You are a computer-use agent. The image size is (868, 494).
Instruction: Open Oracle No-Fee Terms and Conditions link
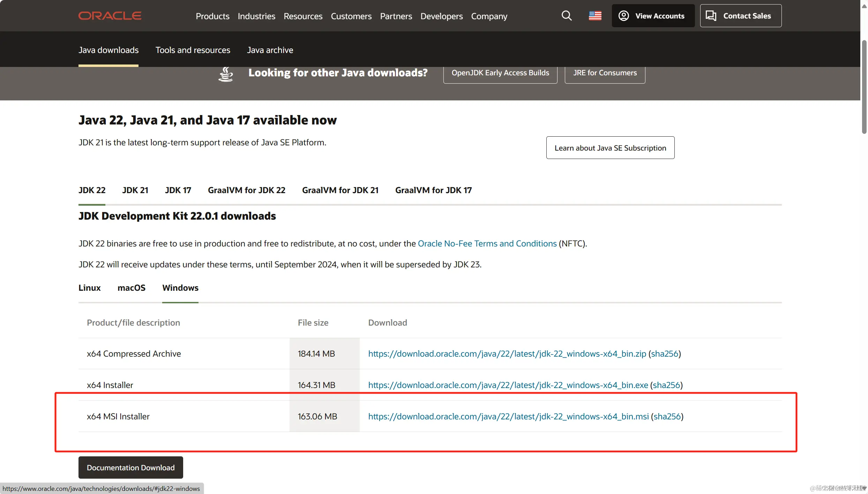487,243
